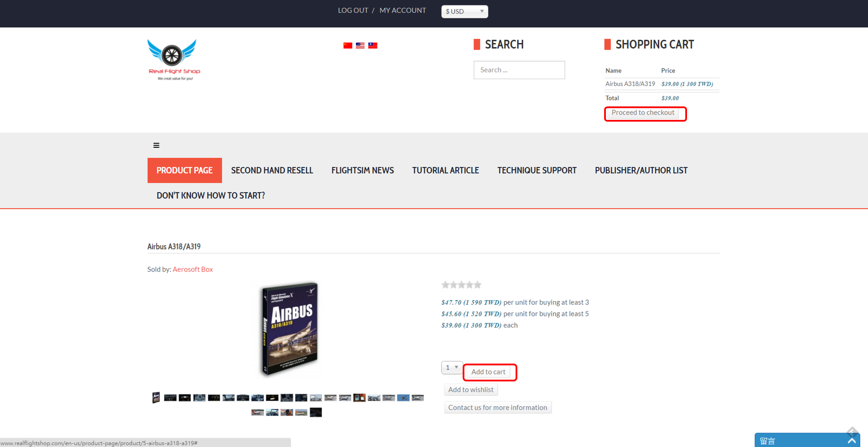Open MY ACCOUNT page

click(x=403, y=10)
